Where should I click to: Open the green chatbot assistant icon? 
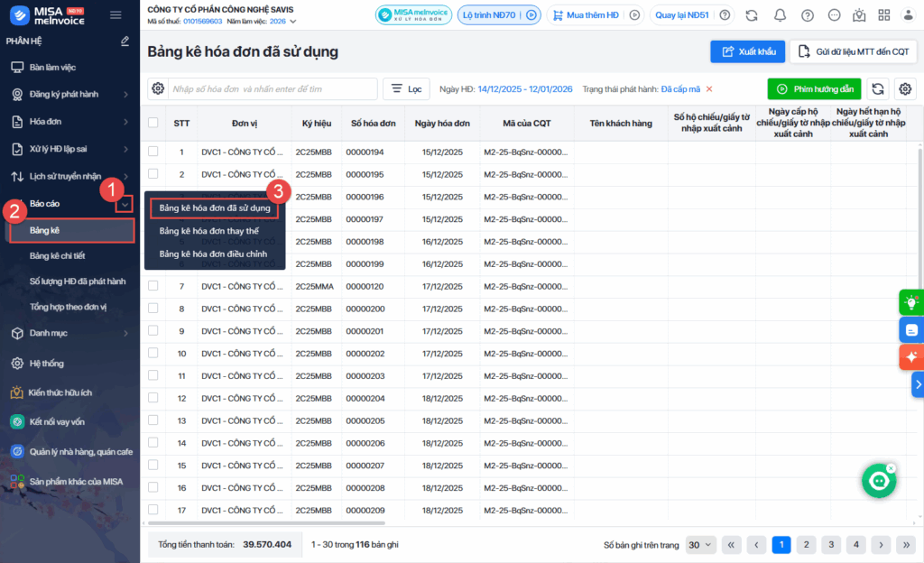(x=878, y=482)
